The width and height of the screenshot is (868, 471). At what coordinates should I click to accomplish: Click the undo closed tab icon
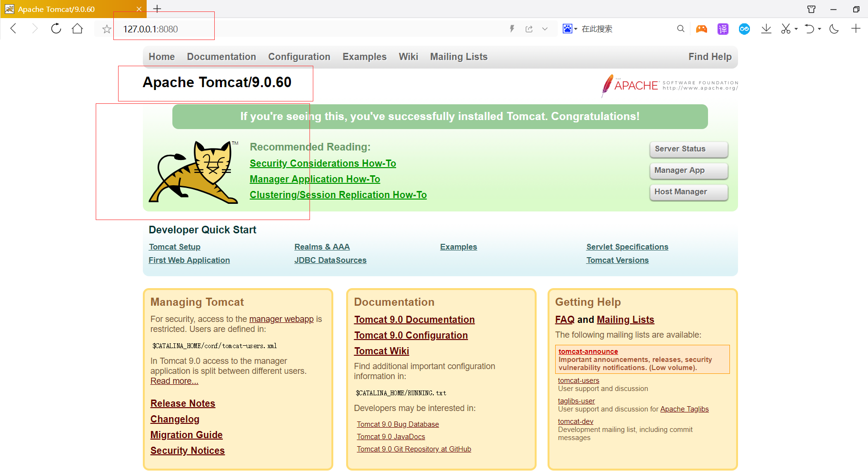click(x=809, y=29)
